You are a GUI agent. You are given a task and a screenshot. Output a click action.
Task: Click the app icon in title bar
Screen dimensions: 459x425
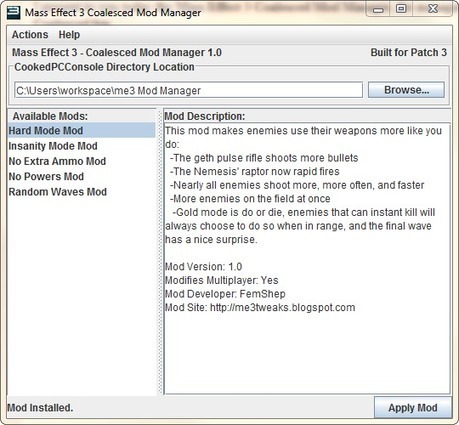(x=13, y=13)
